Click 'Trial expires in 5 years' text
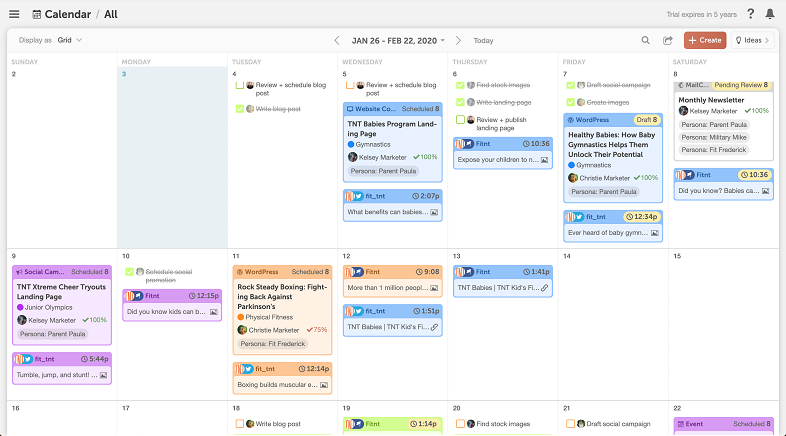786x436 pixels. coord(701,15)
